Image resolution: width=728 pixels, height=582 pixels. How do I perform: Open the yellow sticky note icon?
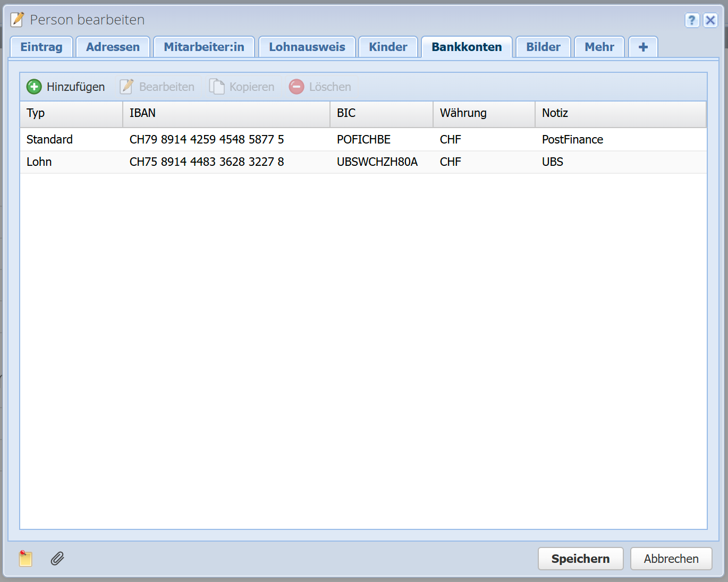[x=26, y=559]
